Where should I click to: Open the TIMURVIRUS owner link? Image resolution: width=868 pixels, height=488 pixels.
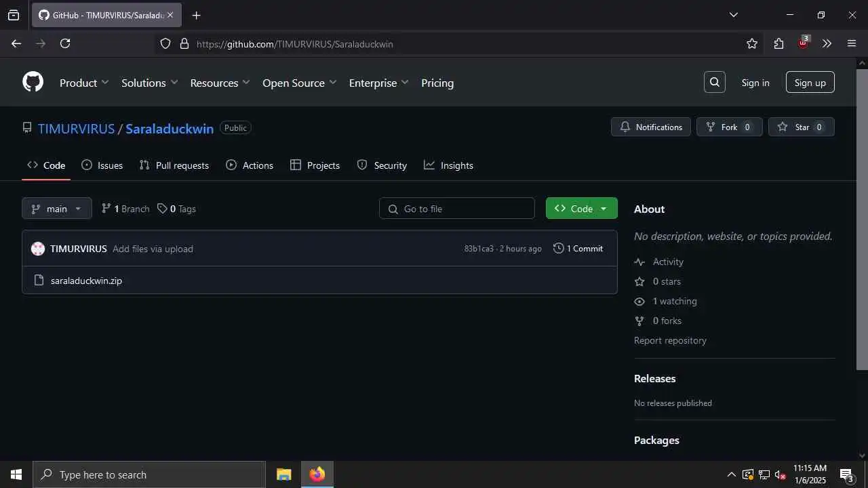77,128
